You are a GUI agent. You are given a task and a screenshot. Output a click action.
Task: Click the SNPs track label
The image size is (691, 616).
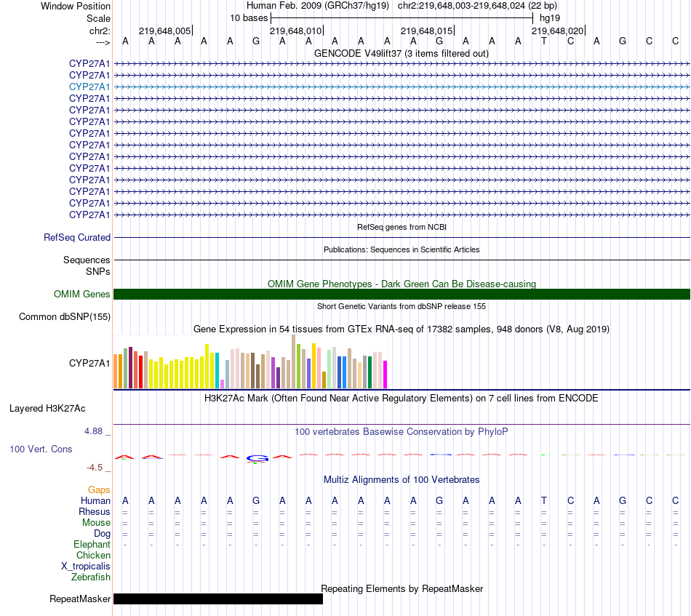coord(98,271)
